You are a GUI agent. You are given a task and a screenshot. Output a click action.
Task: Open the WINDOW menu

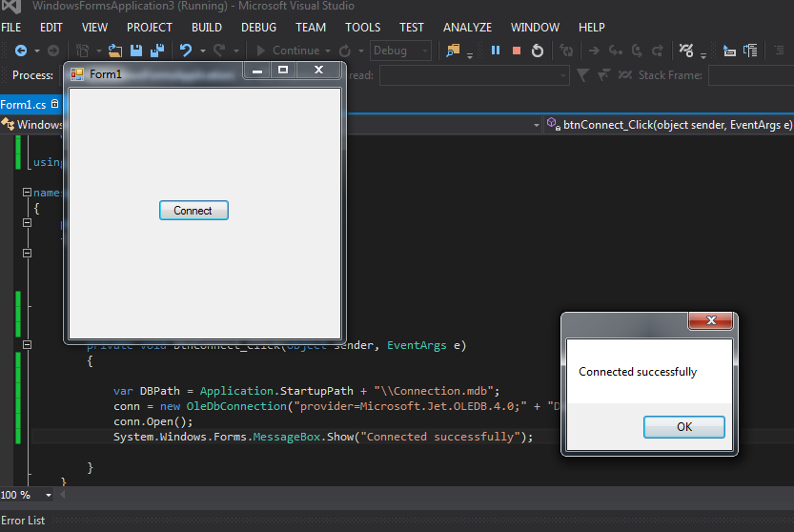pyautogui.click(x=535, y=28)
